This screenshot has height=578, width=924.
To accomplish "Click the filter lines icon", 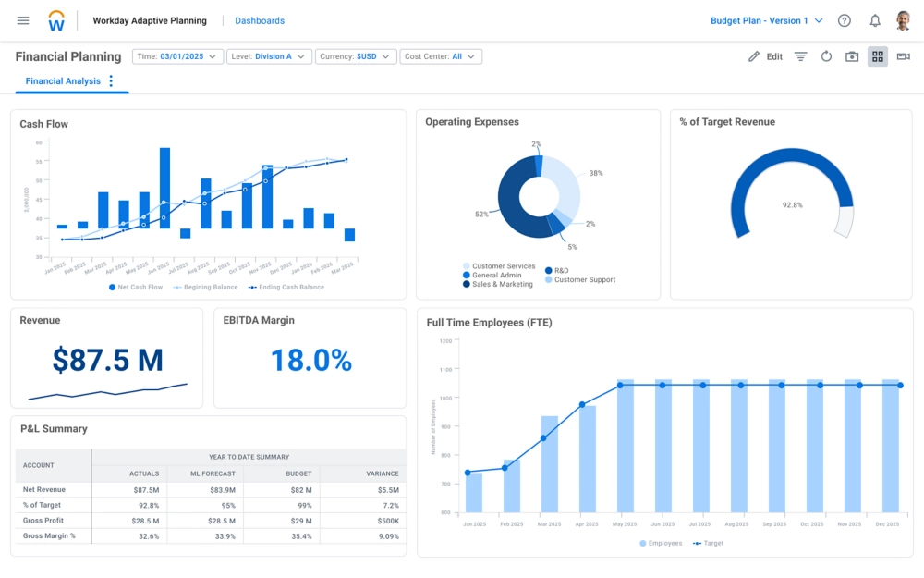I will [x=800, y=56].
